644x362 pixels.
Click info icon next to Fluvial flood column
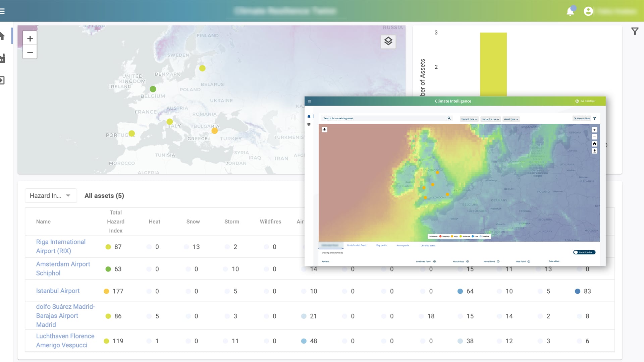click(467, 261)
